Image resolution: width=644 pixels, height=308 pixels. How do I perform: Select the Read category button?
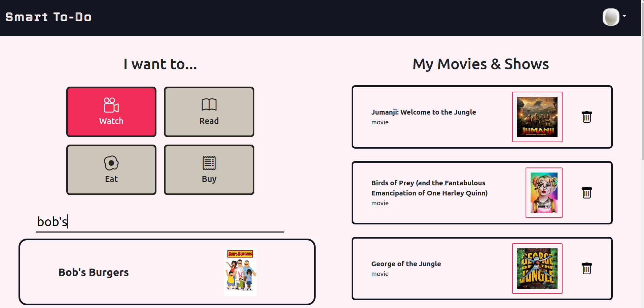click(209, 112)
